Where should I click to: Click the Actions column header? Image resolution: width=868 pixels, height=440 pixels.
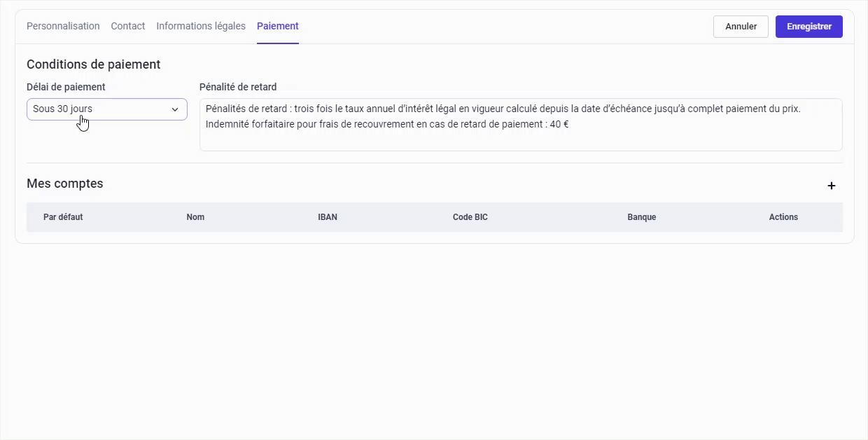click(x=783, y=217)
